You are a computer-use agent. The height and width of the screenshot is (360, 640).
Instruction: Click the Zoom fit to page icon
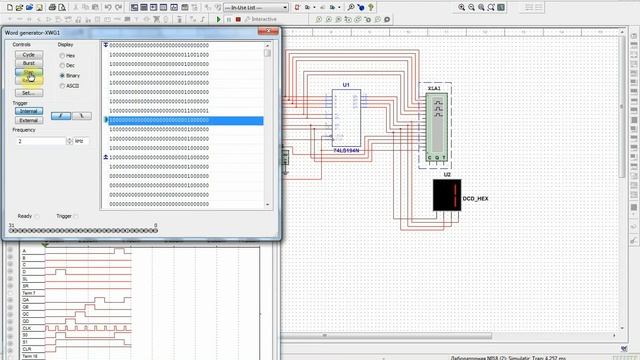click(491, 7)
